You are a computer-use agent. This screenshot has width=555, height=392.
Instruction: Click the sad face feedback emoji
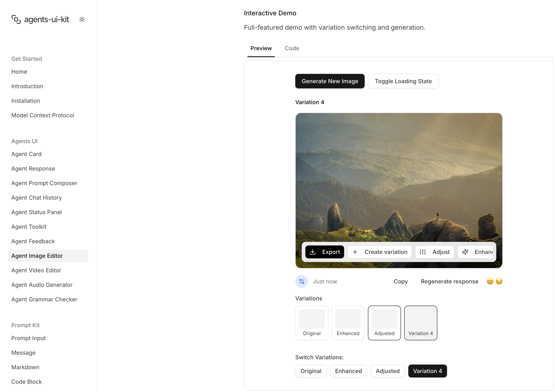point(499,281)
